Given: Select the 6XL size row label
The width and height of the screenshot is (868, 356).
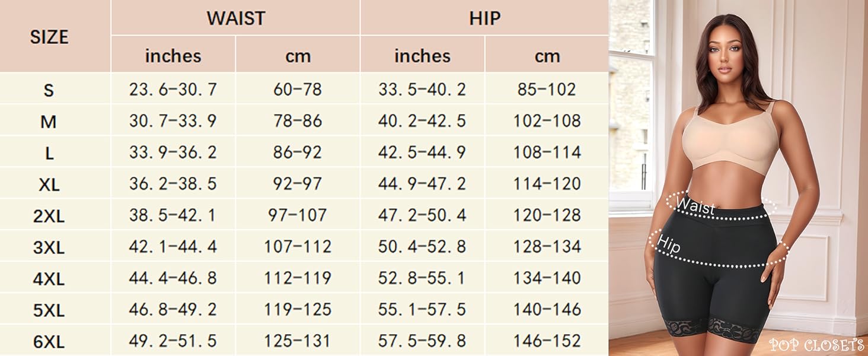Looking at the screenshot, I should (x=49, y=342).
